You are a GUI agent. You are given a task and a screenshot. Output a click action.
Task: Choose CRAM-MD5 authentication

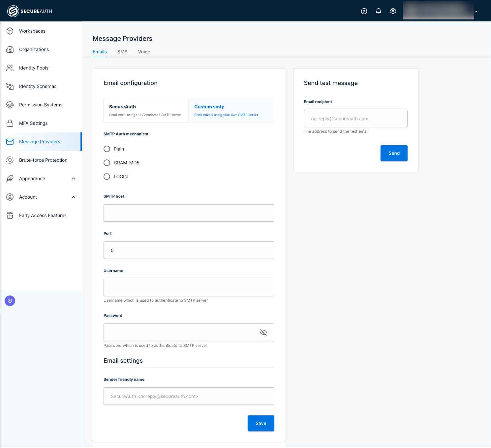pos(107,163)
